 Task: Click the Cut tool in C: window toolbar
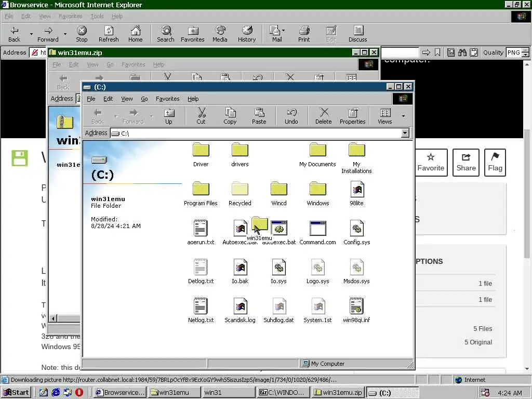(201, 116)
